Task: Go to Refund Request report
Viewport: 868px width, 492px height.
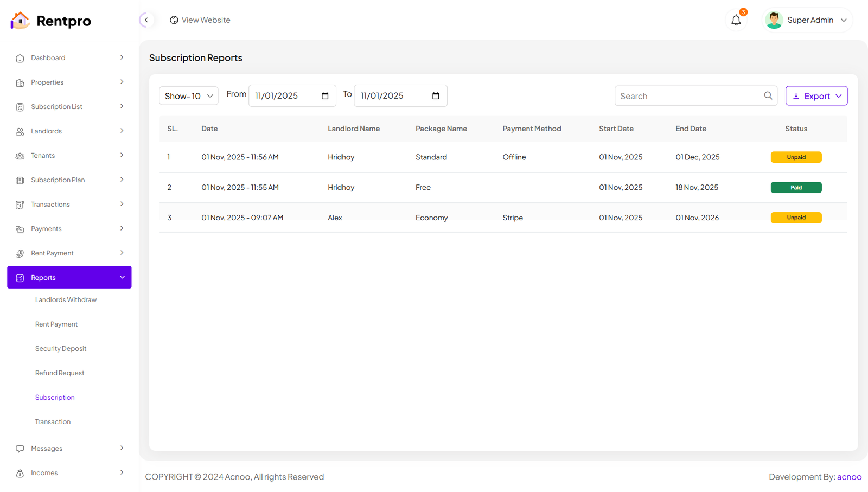Action: (x=60, y=373)
